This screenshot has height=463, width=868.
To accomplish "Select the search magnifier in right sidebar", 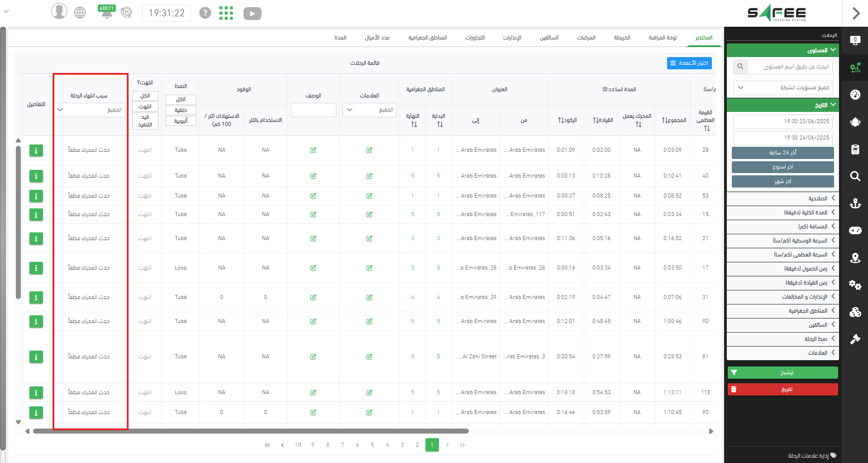I will click(x=855, y=176).
